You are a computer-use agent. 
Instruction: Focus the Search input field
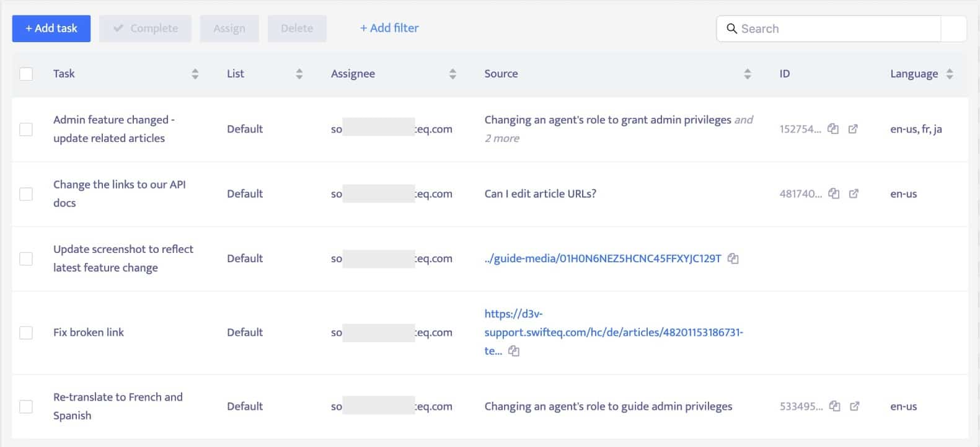click(829, 29)
